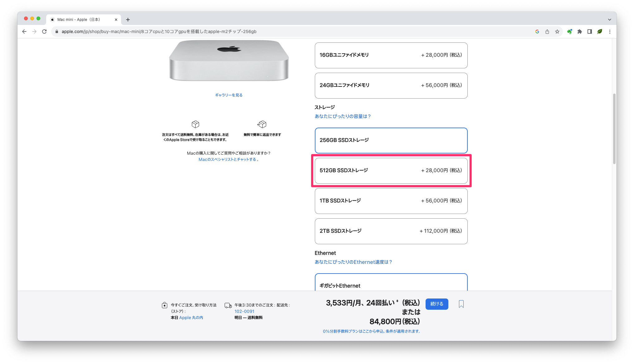Save configuration with bookmark icon
Viewport: 634px width, 364px height.
coord(461,304)
